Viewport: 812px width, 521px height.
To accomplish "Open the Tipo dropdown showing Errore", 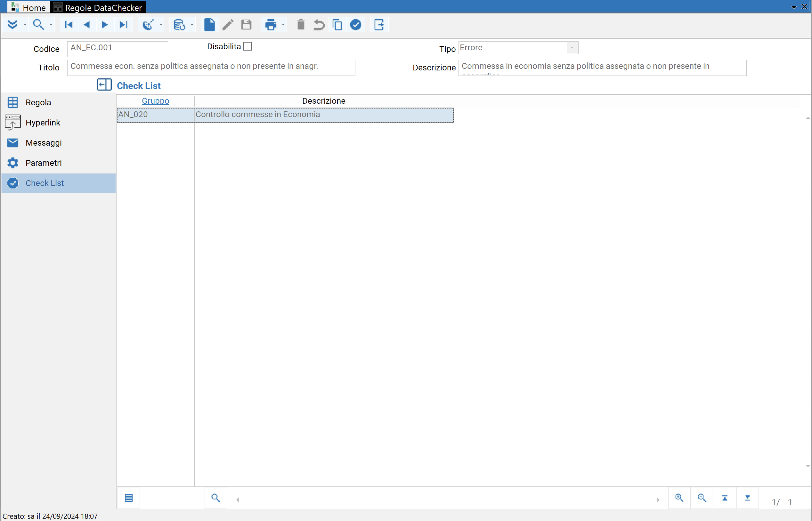I will pos(572,48).
